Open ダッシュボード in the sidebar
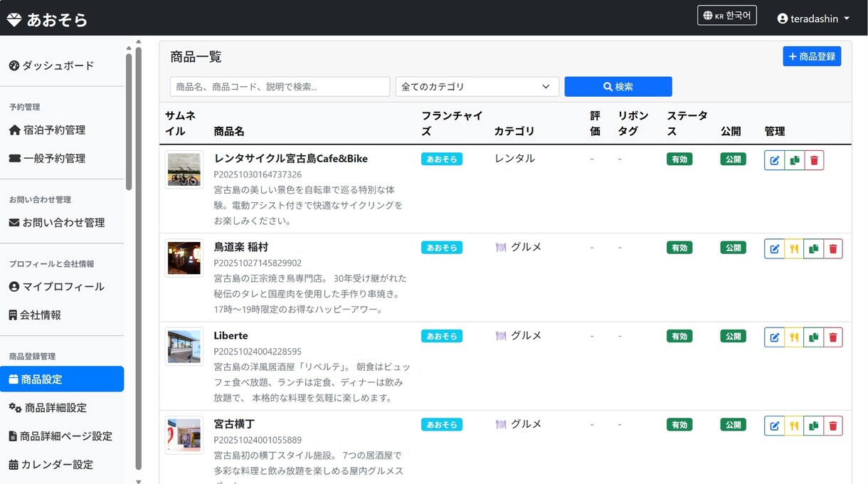The image size is (868, 484). [x=51, y=65]
